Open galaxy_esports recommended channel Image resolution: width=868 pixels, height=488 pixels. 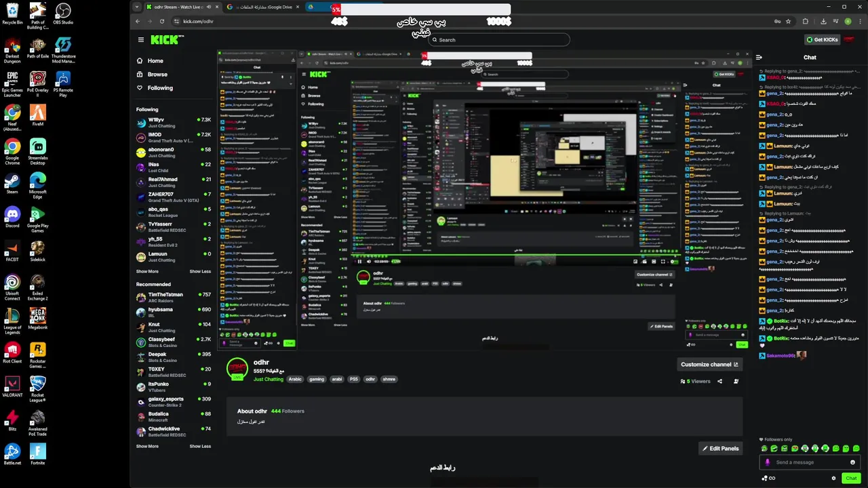pyautogui.click(x=174, y=402)
